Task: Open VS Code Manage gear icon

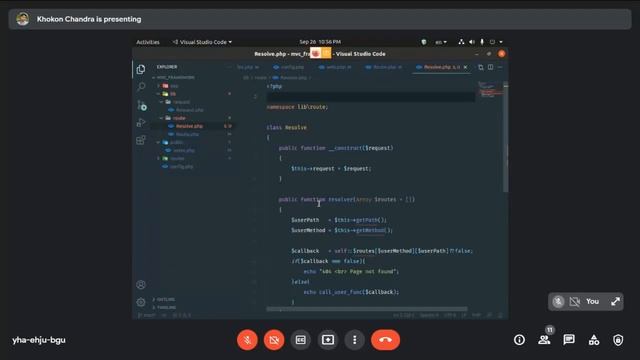Action: point(141,302)
